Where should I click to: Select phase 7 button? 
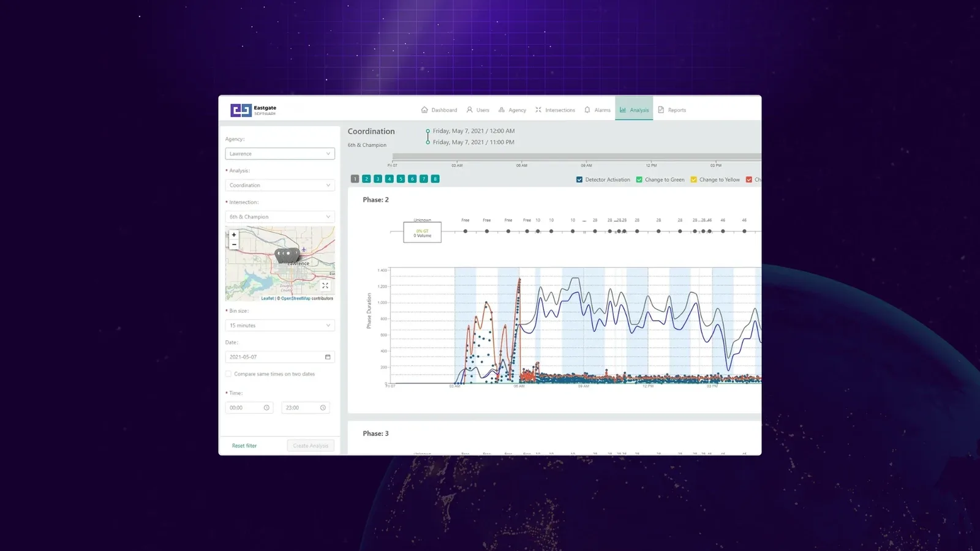click(x=424, y=179)
